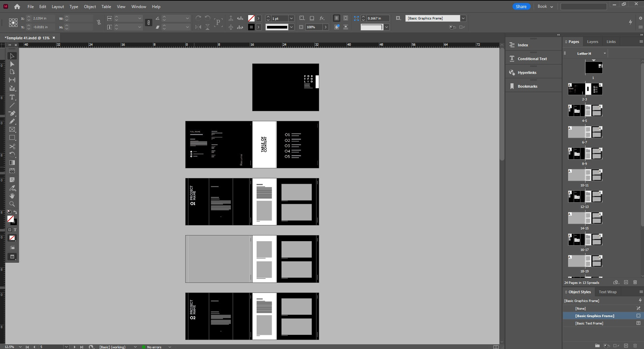Image resolution: width=644 pixels, height=349 pixels.
Task: Open the Layout menu
Action: point(58,6)
